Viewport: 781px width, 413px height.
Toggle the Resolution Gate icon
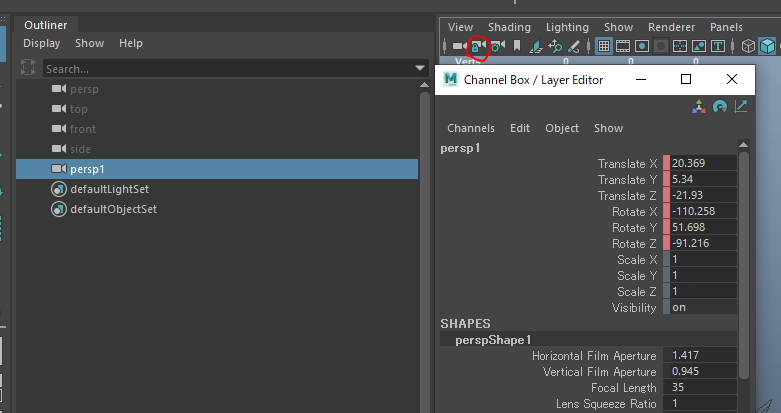(642, 46)
